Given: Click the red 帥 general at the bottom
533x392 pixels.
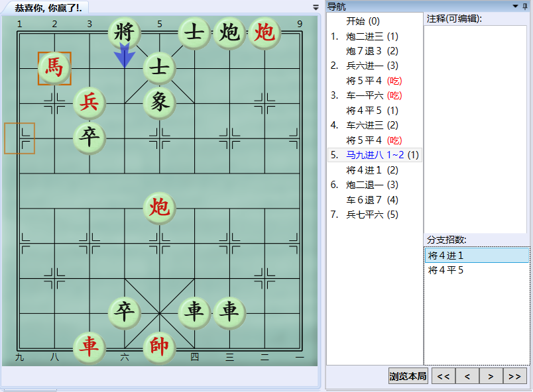Looking at the screenshot, I should pyautogui.click(x=159, y=348).
